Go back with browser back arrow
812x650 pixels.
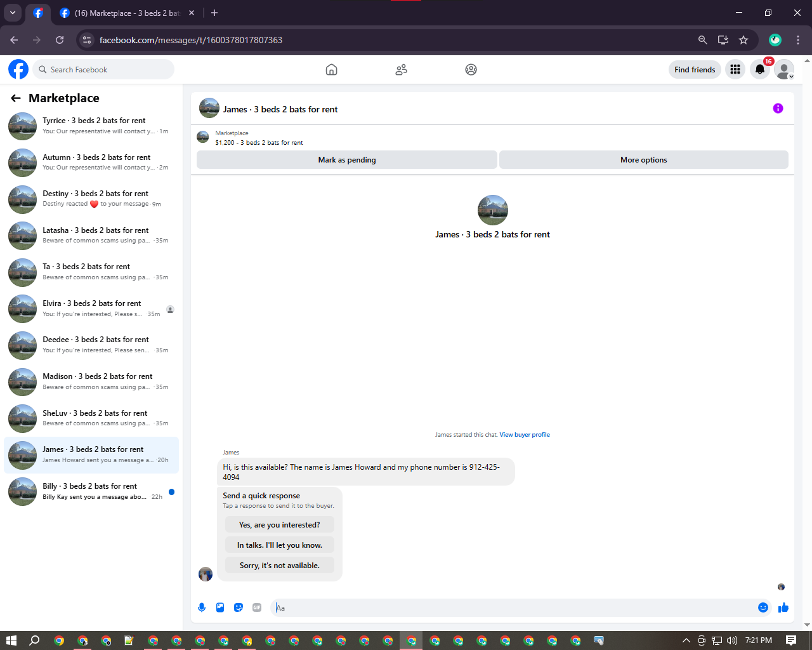click(14, 40)
